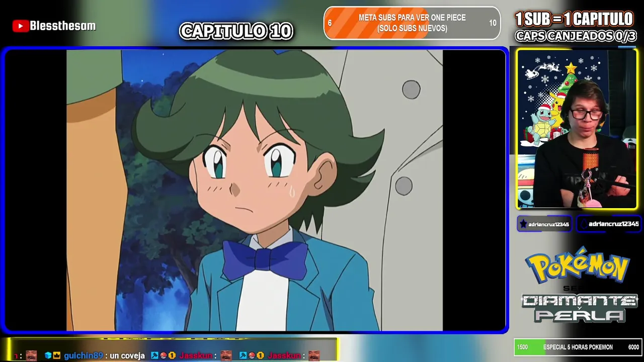Viewport: 644px width, 362px height.
Task: Click the YouTube logo beside Blessthesam
Action: pyautogui.click(x=20, y=26)
